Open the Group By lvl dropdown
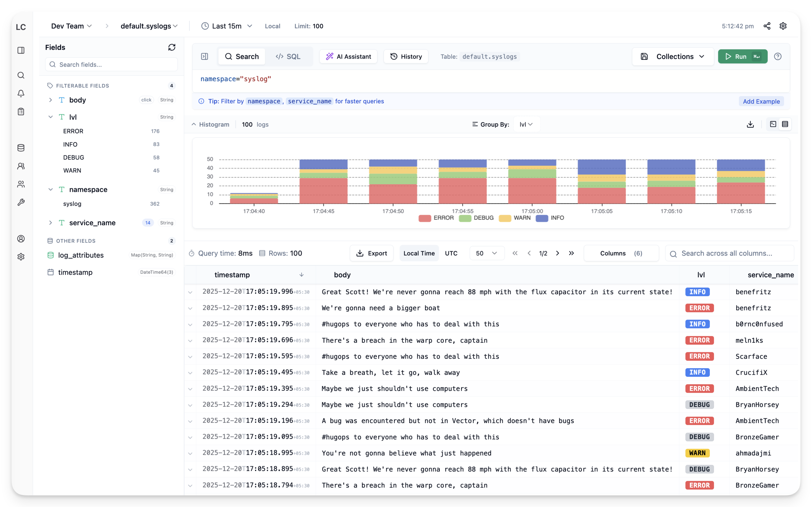The width and height of the screenshot is (812, 507). (526, 124)
